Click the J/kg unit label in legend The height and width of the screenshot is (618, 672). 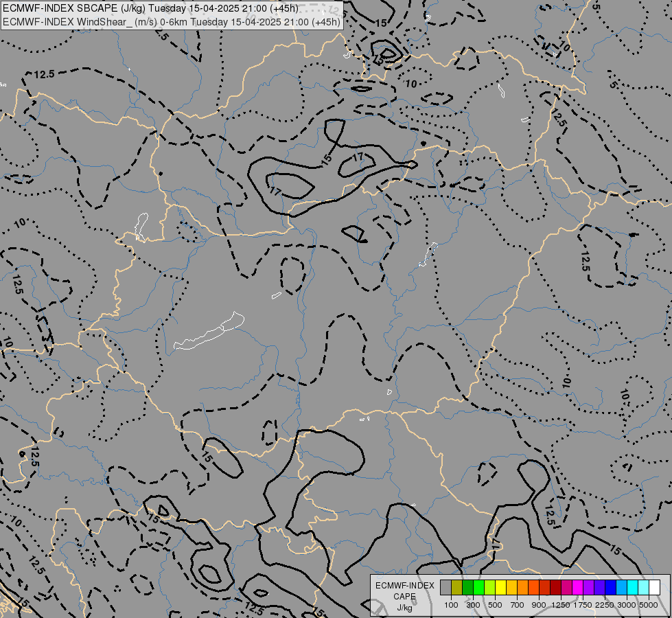click(404, 608)
